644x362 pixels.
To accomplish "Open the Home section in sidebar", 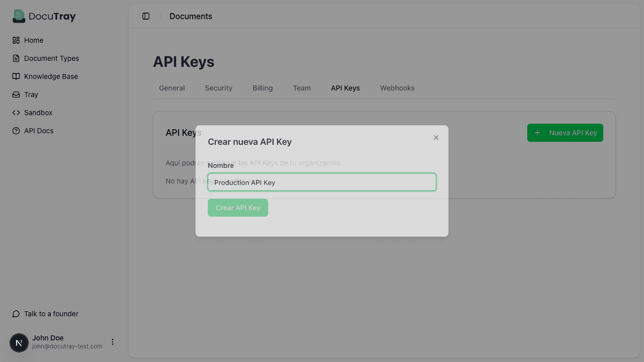I will pyautogui.click(x=33, y=40).
